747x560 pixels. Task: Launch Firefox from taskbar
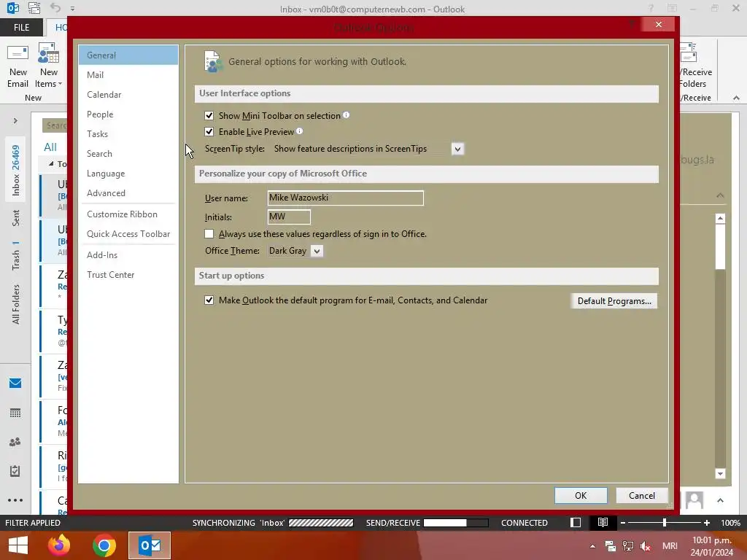pyautogui.click(x=59, y=545)
